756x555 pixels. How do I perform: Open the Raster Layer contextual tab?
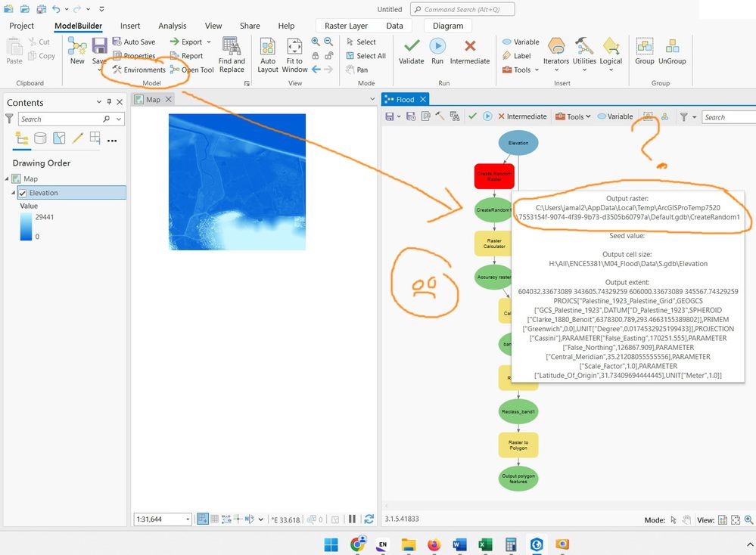pyautogui.click(x=346, y=26)
